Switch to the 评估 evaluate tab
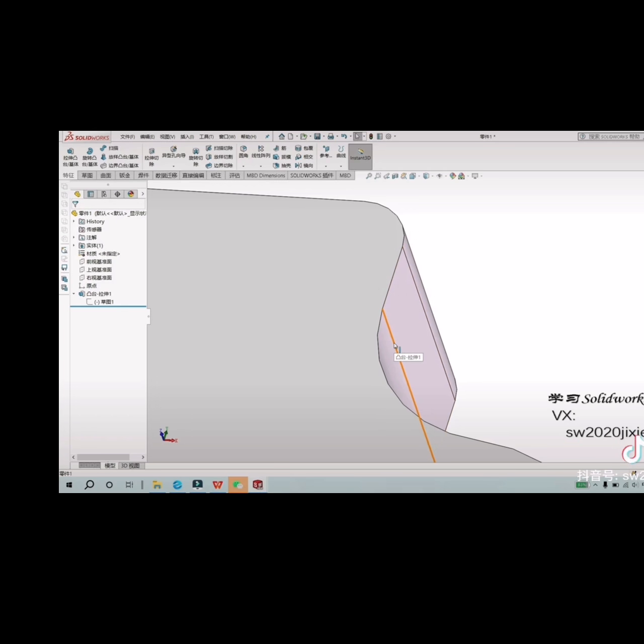Image resolution: width=644 pixels, height=644 pixels. pos(234,176)
